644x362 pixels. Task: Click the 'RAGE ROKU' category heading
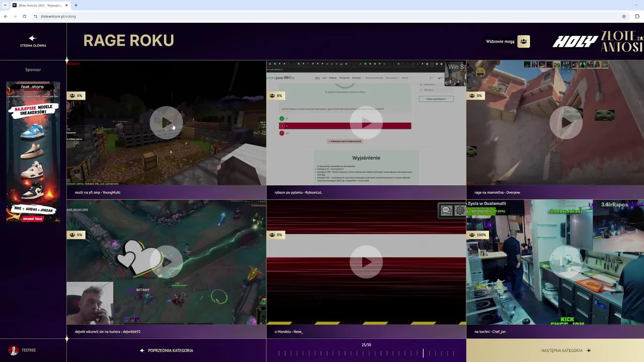129,41
